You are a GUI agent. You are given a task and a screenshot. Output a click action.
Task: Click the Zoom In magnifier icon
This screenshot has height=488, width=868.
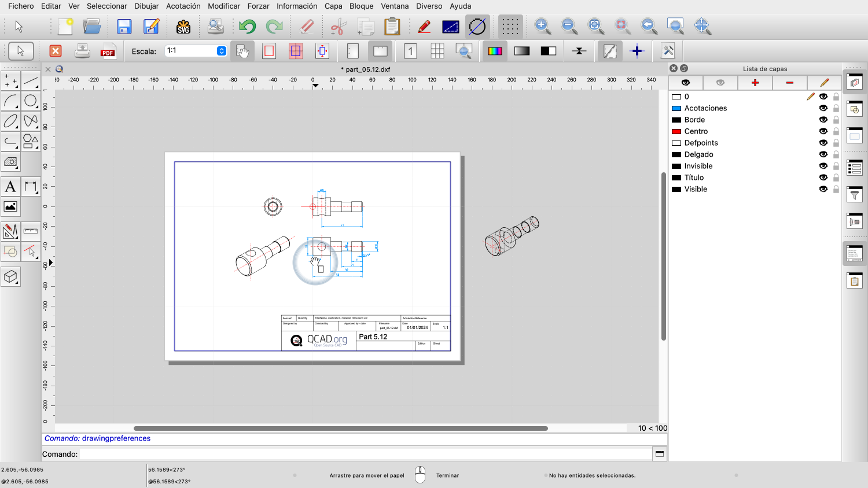(x=542, y=26)
